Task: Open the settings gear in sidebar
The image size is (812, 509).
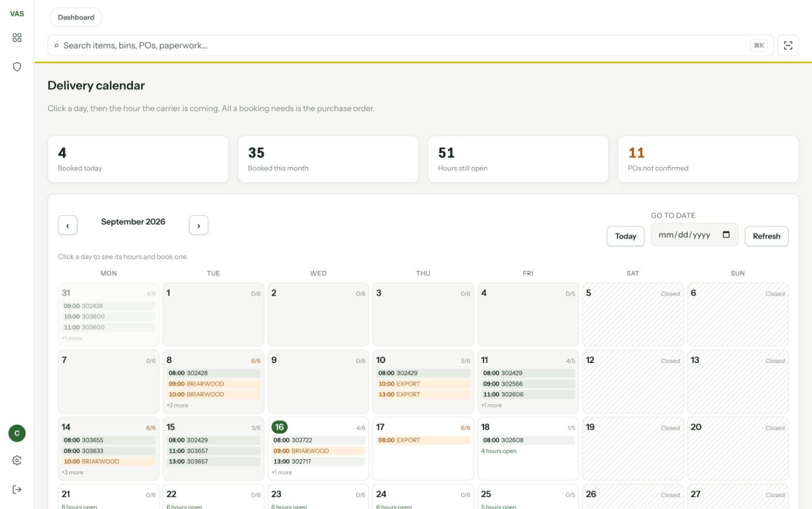Action: click(17, 460)
